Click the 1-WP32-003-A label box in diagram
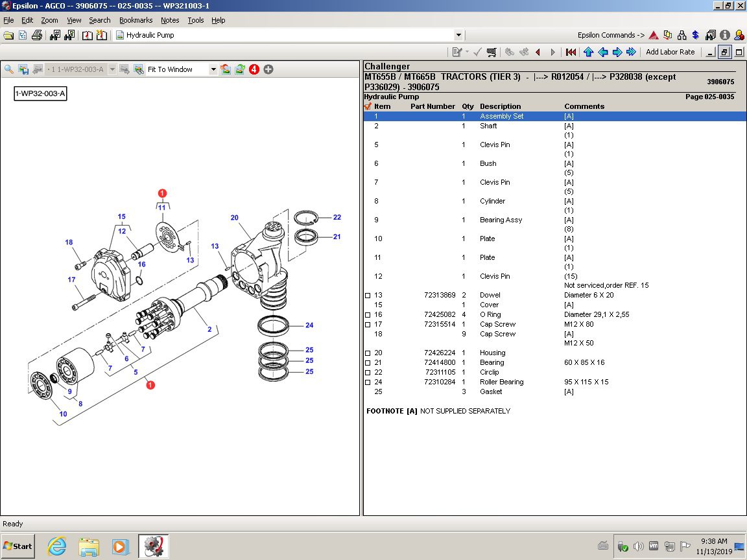The width and height of the screenshot is (747, 560). pos(40,93)
